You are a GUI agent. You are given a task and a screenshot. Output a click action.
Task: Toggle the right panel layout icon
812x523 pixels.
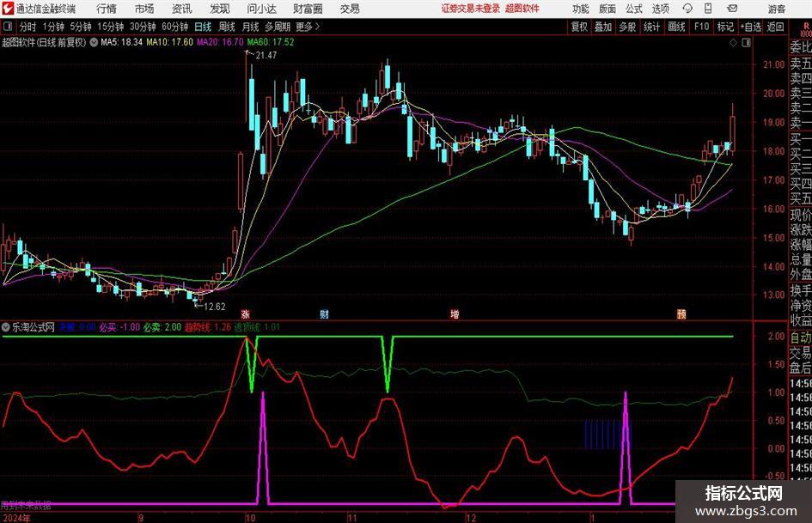coord(746,43)
